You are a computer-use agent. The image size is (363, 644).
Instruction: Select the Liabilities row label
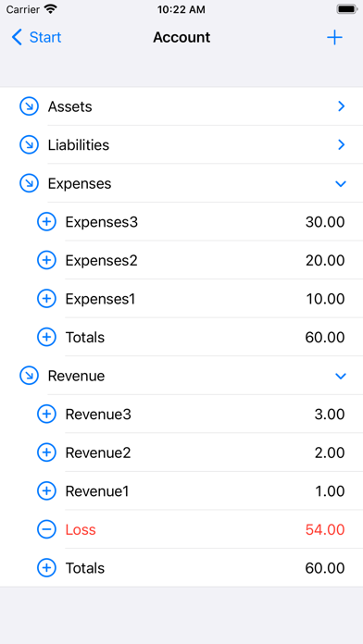click(x=79, y=145)
